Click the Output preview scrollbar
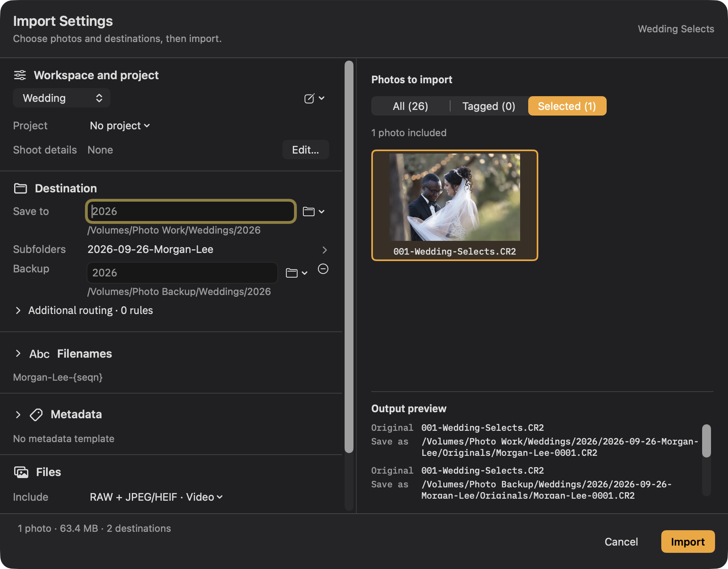The width and height of the screenshot is (728, 569). 707,441
